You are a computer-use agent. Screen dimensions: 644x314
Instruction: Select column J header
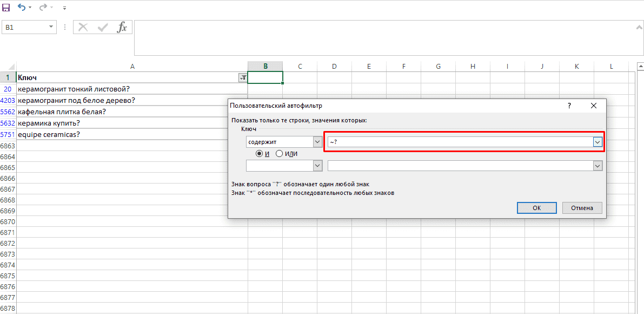pyautogui.click(x=542, y=66)
